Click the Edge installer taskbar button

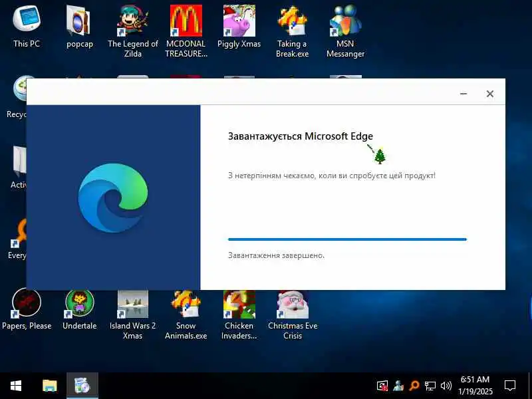(82, 386)
